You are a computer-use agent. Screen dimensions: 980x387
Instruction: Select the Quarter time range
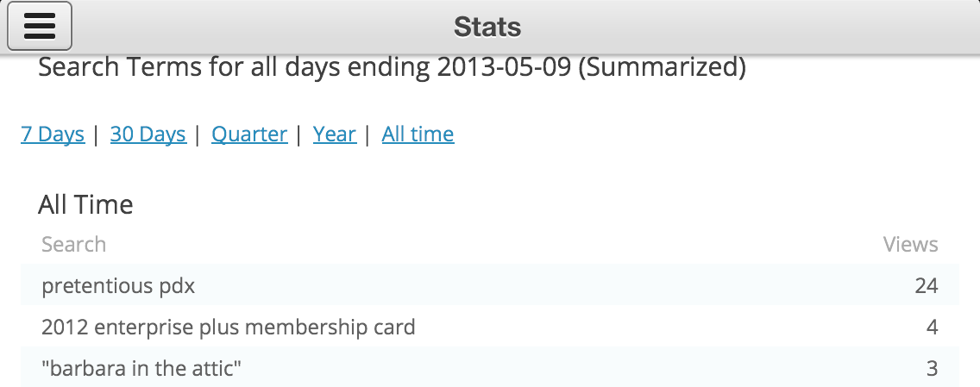[249, 134]
